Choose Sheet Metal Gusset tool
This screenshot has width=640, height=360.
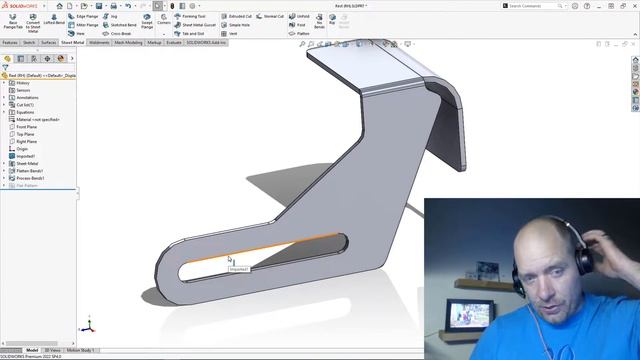pyautogui.click(x=195, y=25)
